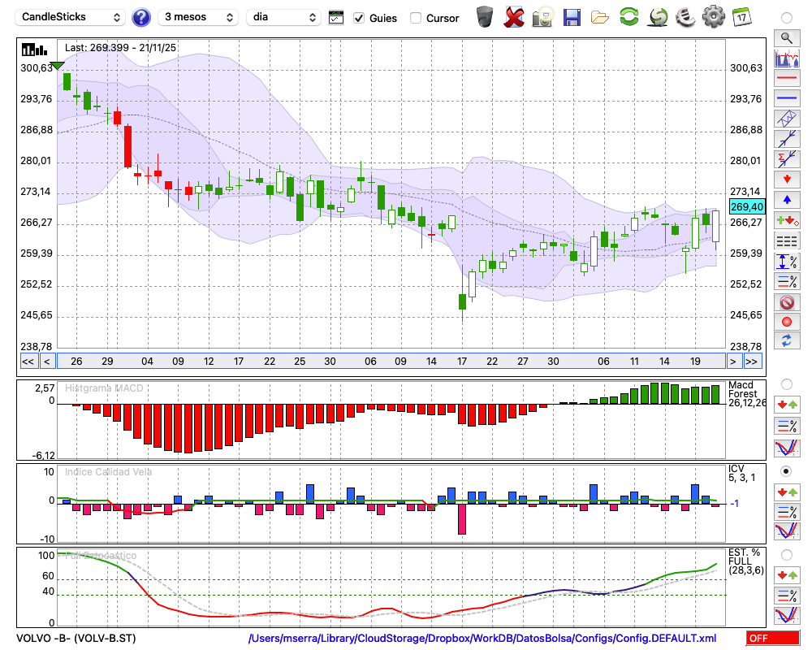Image resolution: width=812 pixels, height=650 pixels.
Task: Click the green refresh arrows icon
Action: [x=628, y=16]
